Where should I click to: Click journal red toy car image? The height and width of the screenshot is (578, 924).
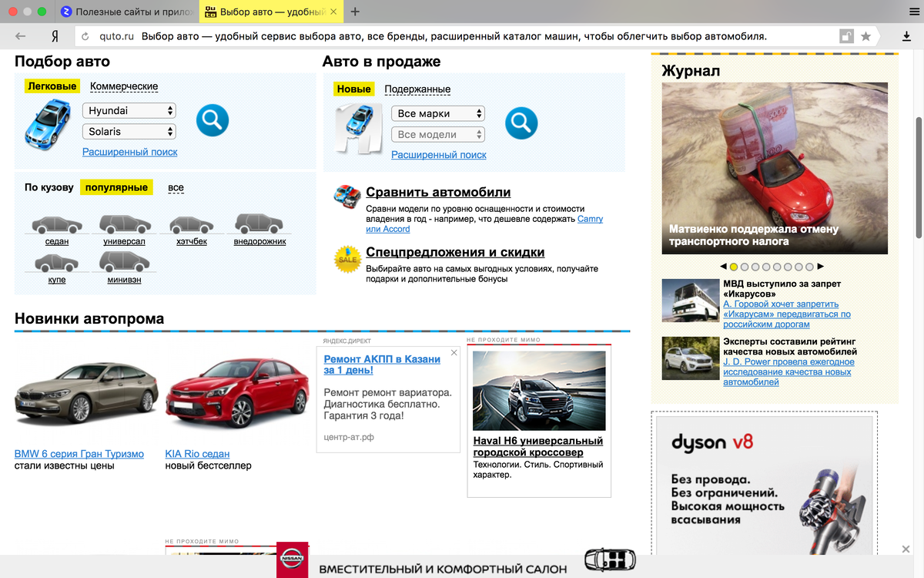[x=775, y=168]
